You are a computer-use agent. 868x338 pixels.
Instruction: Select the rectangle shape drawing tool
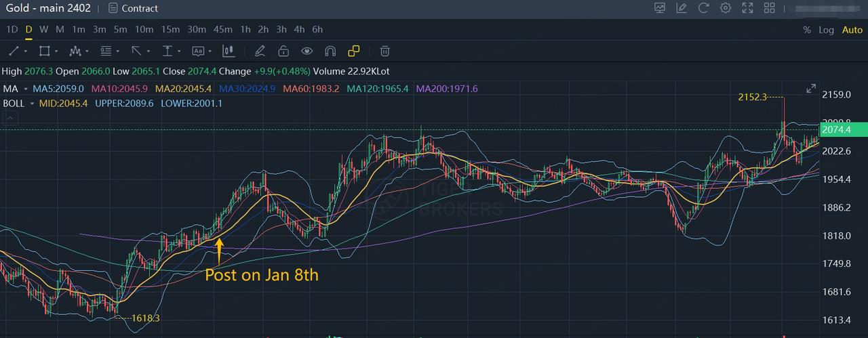[x=44, y=51]
